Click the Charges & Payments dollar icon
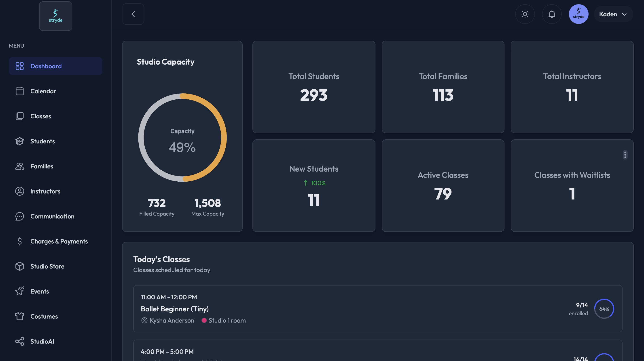The image size is (644, 361). pos(19,241)
